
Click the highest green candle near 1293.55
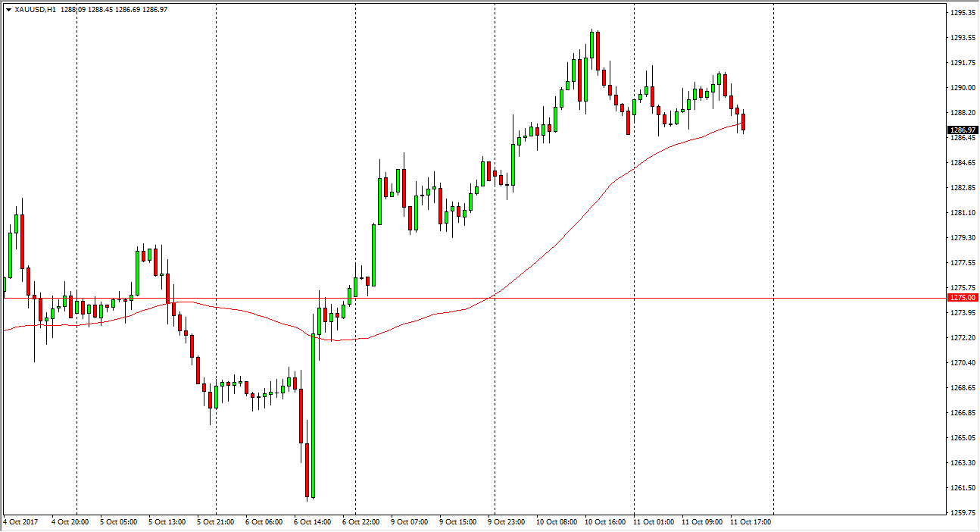[x=591, y=45]
